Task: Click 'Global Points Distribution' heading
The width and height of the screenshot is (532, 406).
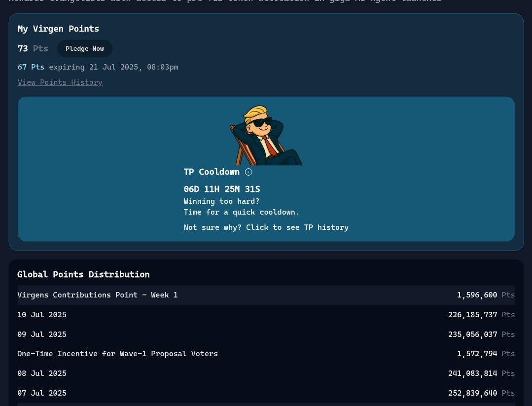Action: click(x=83, y=274)
